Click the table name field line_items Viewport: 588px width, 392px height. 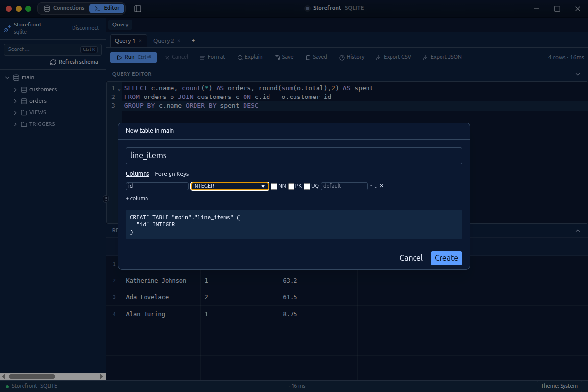coord(294,156)
